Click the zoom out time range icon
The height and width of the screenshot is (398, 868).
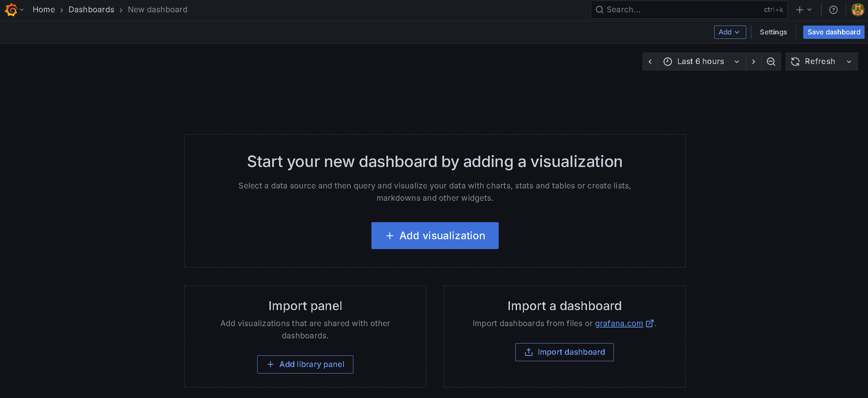point(771,62)
